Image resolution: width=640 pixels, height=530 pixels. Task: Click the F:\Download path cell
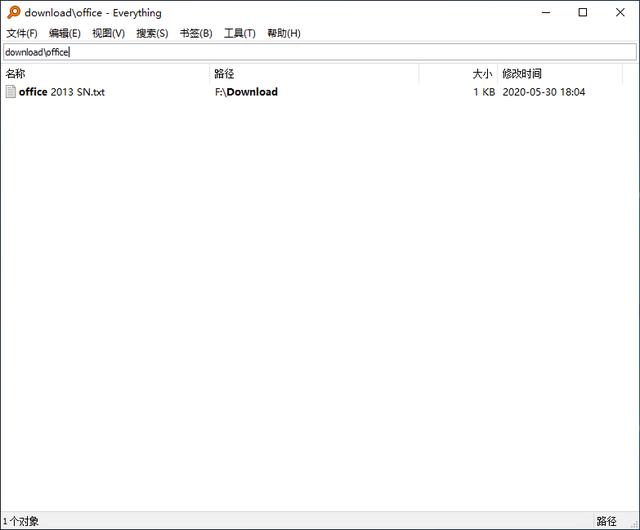coord(246,92)
